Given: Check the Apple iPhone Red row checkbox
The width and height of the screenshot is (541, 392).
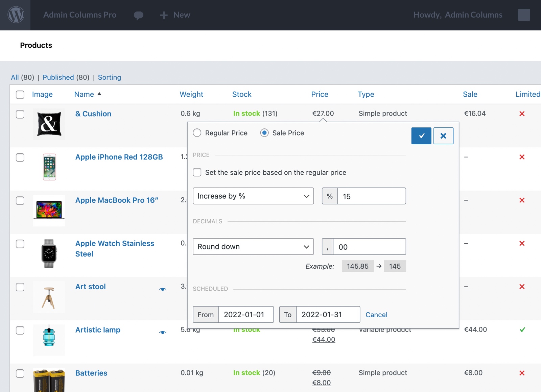Looking at the screenshot, I should coord(20,157).
